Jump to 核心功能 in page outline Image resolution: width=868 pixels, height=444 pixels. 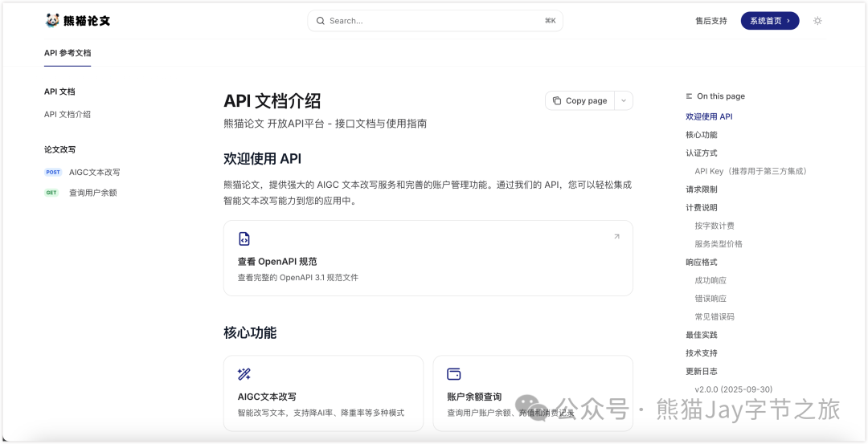click(702, 135)
